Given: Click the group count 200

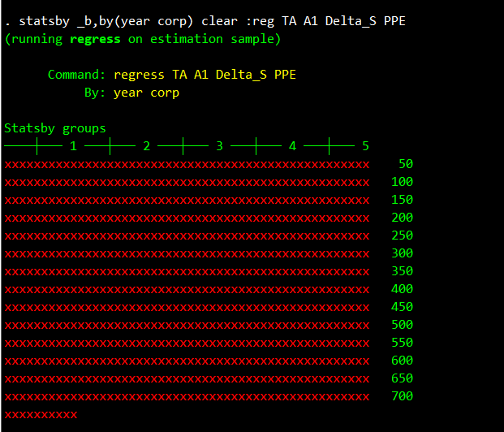Looking at the screenshot, I should pos(402,218).
